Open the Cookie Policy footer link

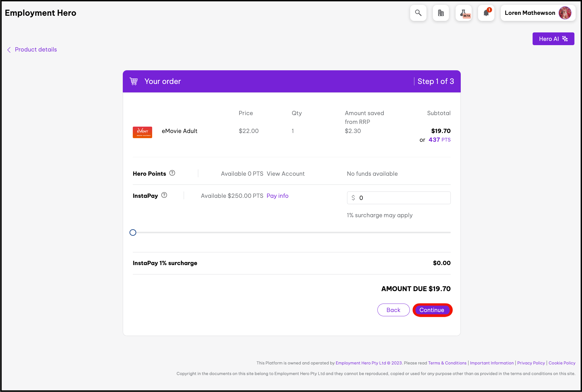(562, 363)
